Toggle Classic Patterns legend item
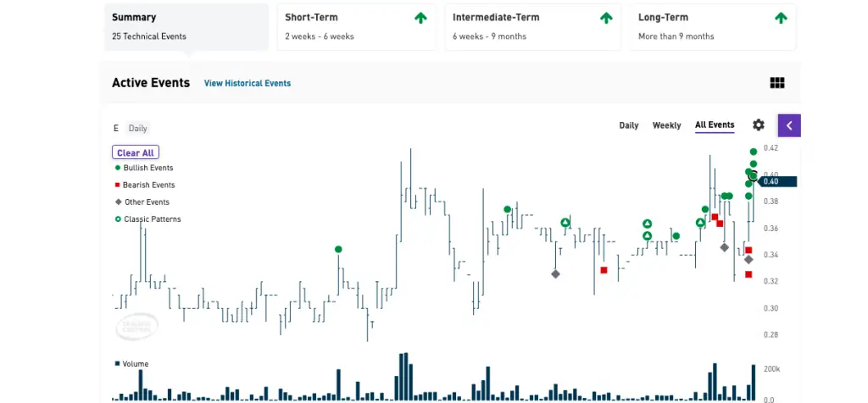 coord(147,219)
